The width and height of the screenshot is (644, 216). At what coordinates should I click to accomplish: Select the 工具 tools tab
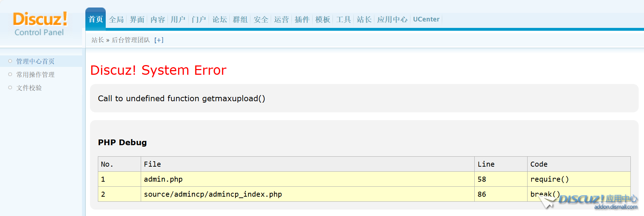pos(343,20)
